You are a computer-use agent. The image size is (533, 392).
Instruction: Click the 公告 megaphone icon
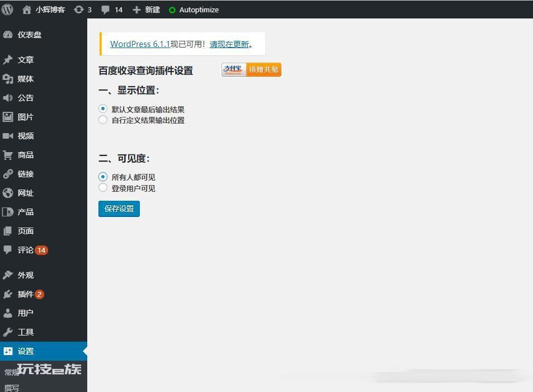(x=7, y=98)
